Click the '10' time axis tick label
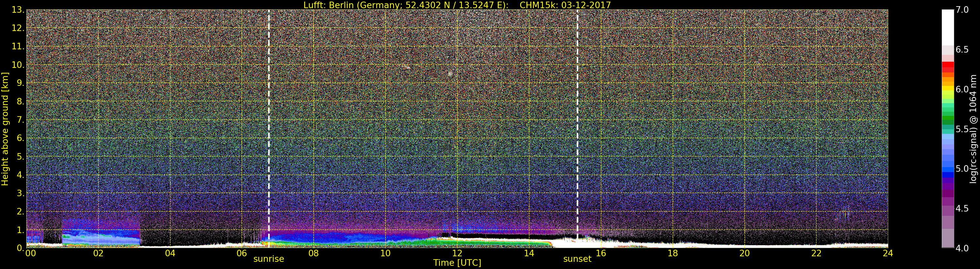This screenshot has width=980, height=269. tap(385, 253)
